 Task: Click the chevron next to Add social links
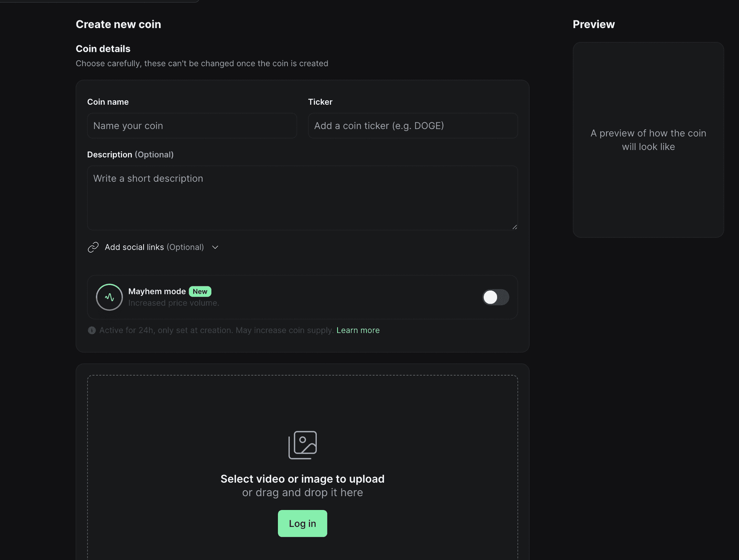pos(215,247)
